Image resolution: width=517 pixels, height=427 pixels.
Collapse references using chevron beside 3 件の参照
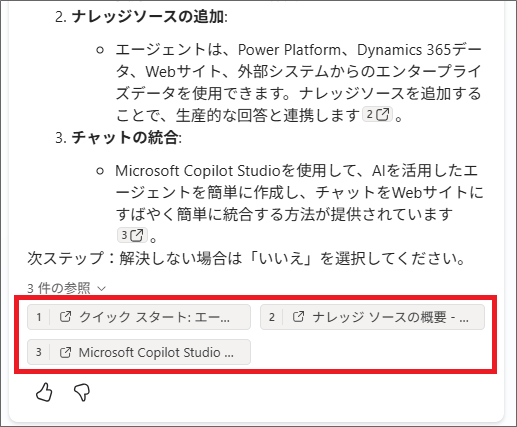[x=102, y=289]
